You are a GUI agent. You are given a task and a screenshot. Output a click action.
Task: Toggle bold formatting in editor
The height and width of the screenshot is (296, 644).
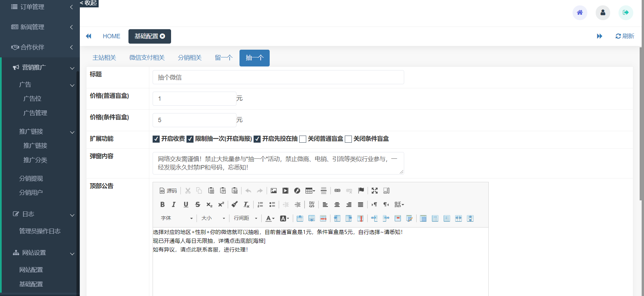point(162,204)
